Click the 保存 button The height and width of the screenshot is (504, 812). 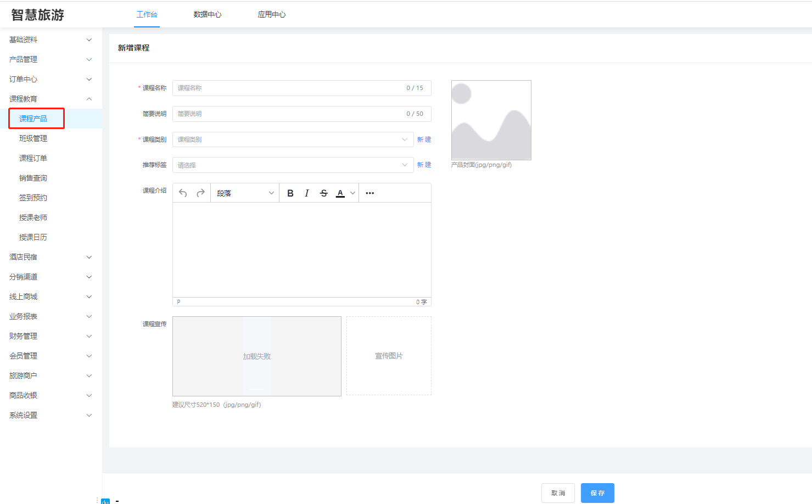point(597,493)
